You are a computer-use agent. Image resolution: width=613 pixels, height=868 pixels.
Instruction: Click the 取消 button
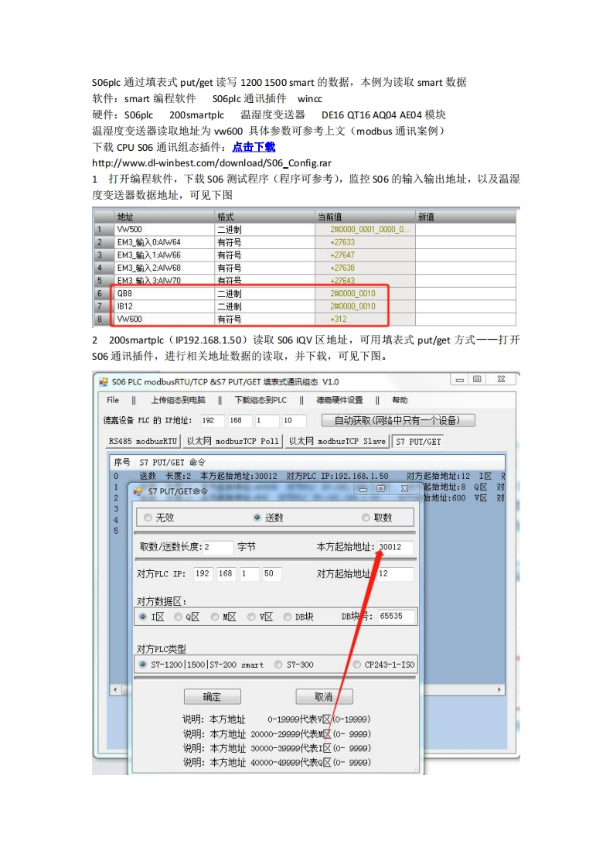click(x=324, y=696)
